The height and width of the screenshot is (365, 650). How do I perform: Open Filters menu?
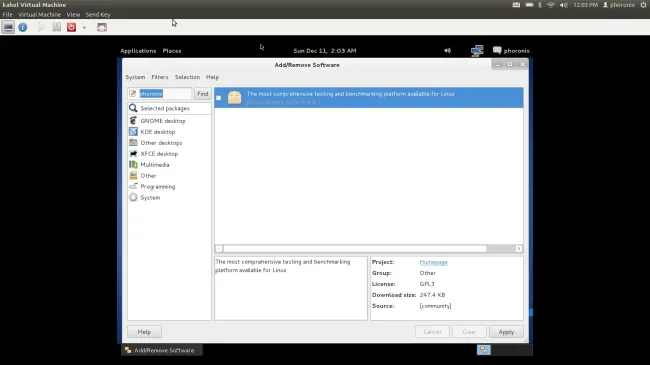click(160, 77)
